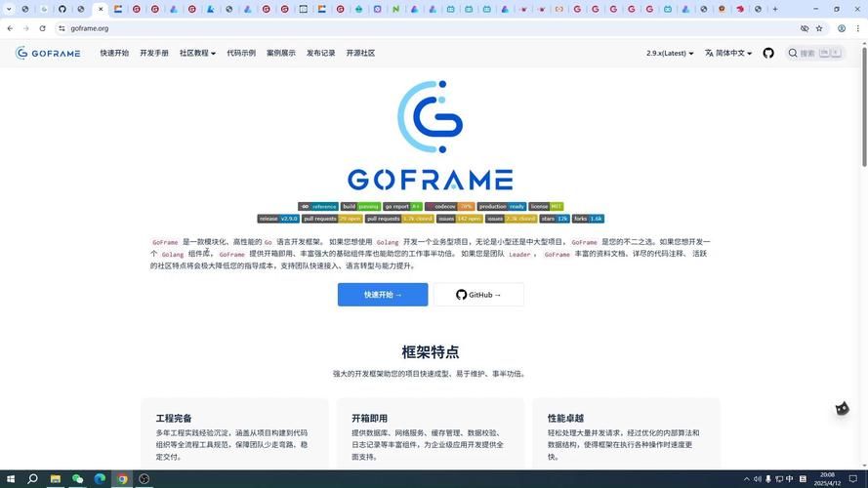Open the 开源社区 nav item

pyautogui.click(x=360, y=53)
